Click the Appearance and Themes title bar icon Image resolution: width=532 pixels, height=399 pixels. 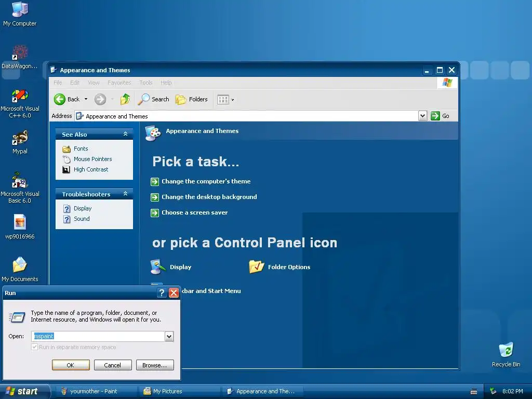pos(54,70)
